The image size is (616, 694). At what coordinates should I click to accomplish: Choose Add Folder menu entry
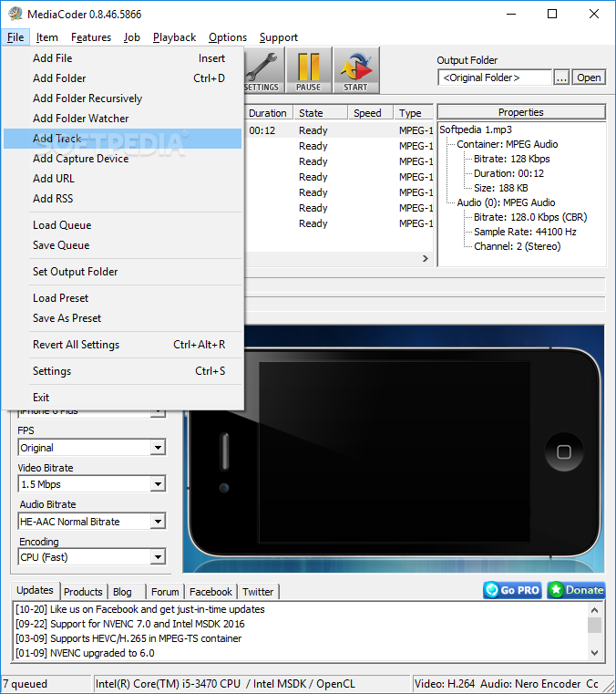tap(122, 78)
